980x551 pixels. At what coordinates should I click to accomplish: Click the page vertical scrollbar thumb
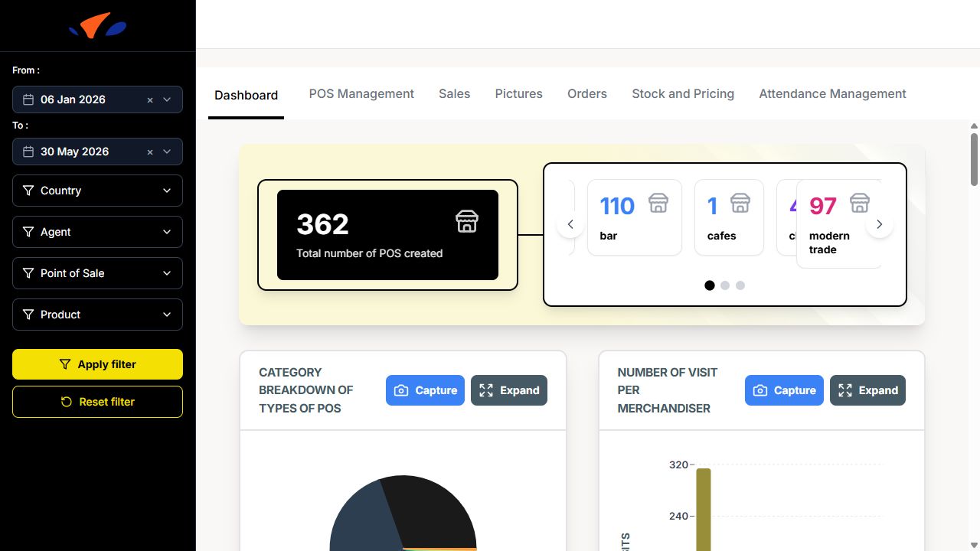(x=974, y=159)
